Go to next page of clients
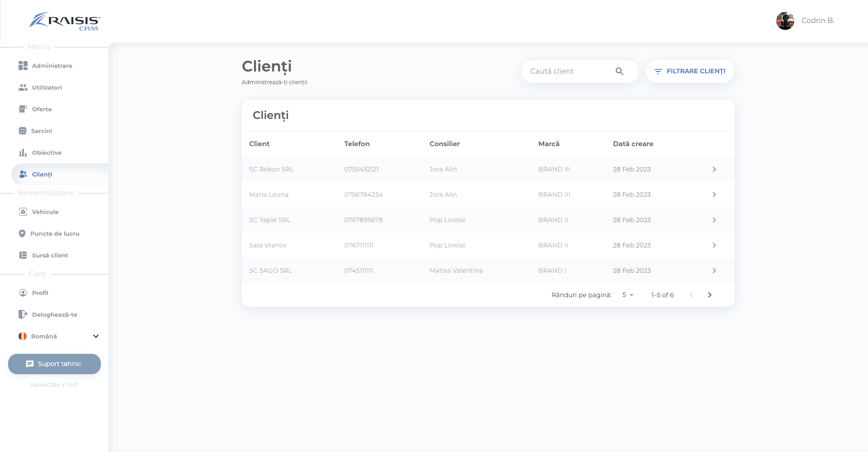Image resolution: width=868 pixels, height=452 pixels. (x=710, y=295)
